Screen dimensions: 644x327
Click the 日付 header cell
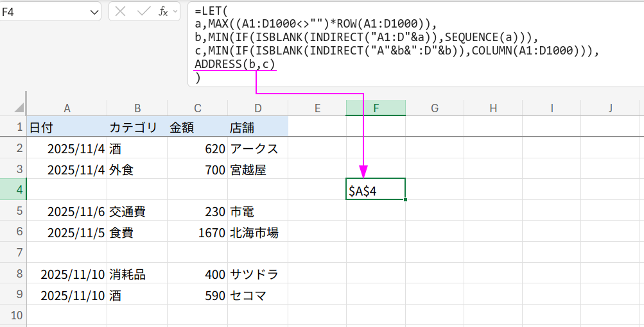click(x=67, y=128)
